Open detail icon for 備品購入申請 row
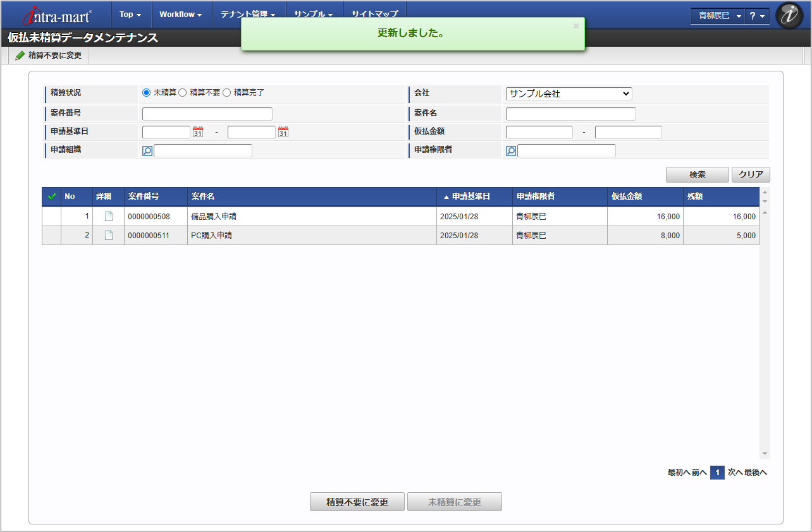 [x=108, y=216]
